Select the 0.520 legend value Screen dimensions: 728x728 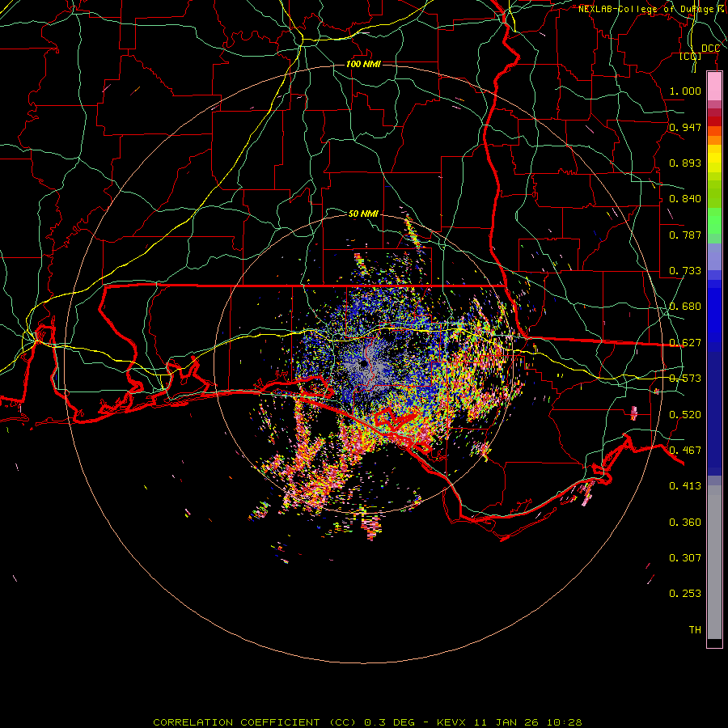[x=685, y=415]
